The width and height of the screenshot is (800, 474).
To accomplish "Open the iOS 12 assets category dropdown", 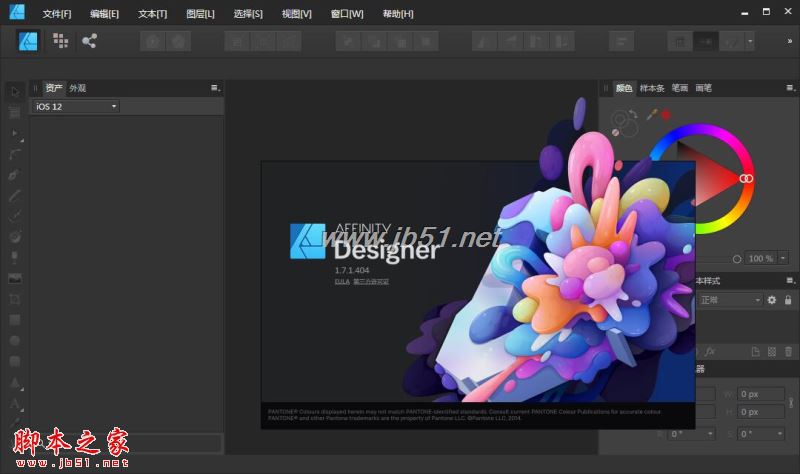I will (76, 106).
